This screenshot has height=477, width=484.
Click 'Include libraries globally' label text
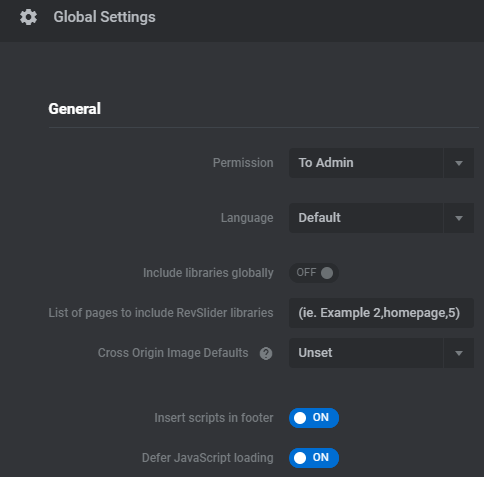click(x=208, y=273)
